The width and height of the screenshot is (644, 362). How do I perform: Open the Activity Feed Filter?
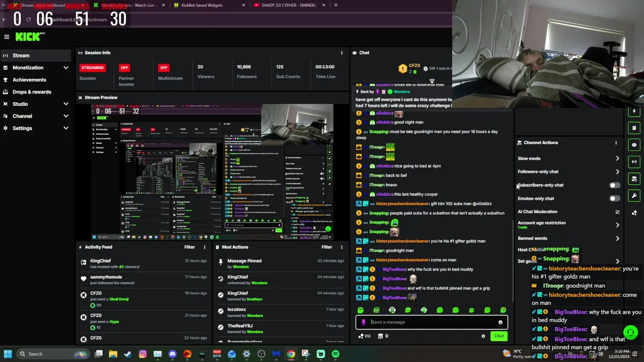(190, 247)
